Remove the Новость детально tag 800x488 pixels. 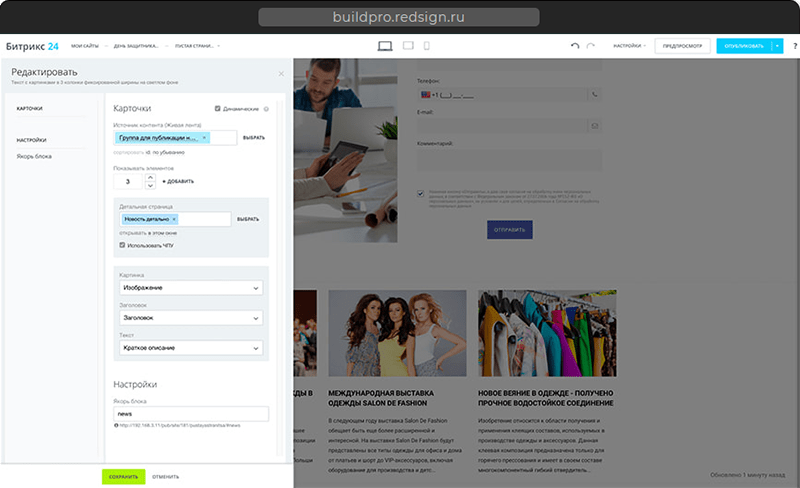174,219
